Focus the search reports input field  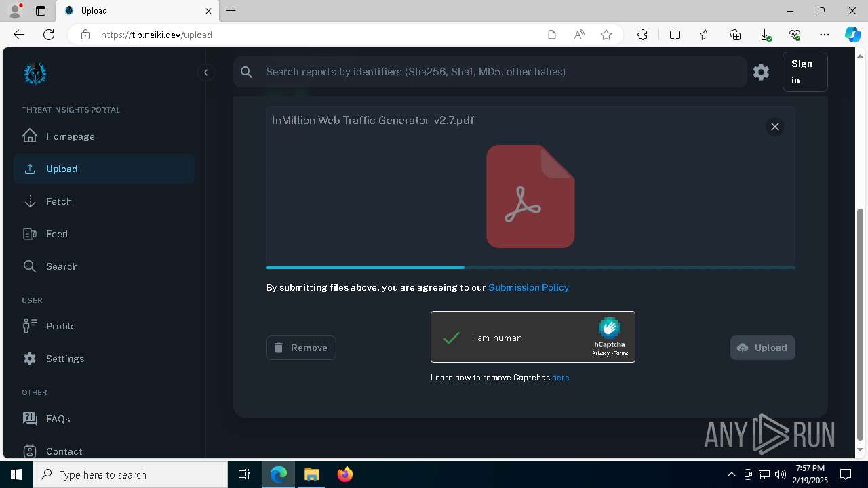[490, 72]
